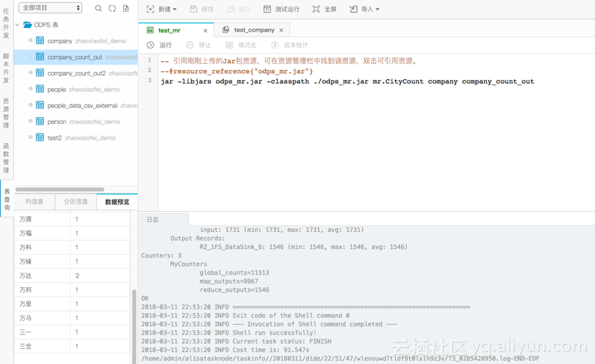
Task: Click the table icon next to people
Action: [x=40, y=89]
